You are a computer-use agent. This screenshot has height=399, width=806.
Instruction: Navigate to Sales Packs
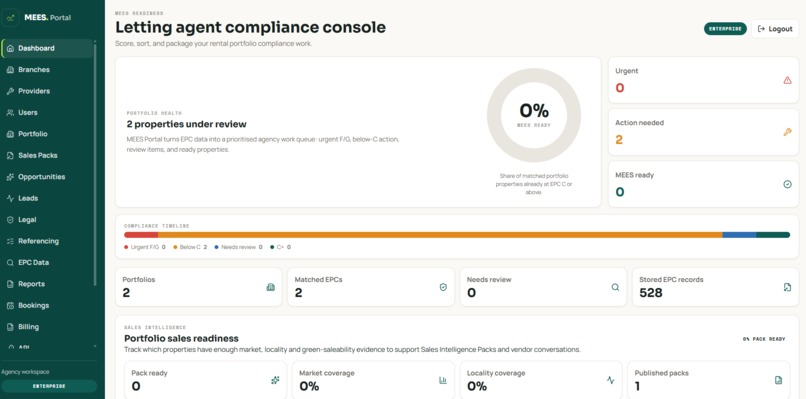click(47, 155)
